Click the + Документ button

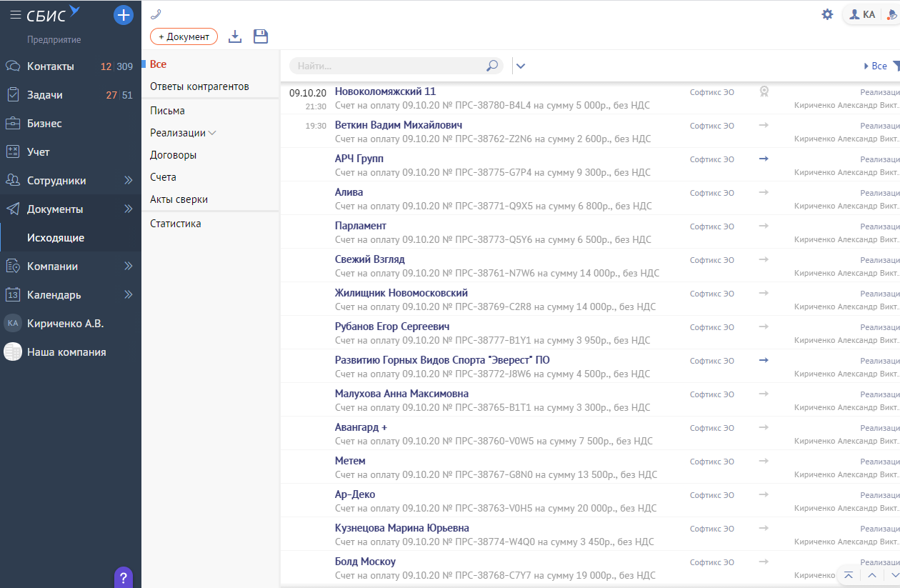184,36
